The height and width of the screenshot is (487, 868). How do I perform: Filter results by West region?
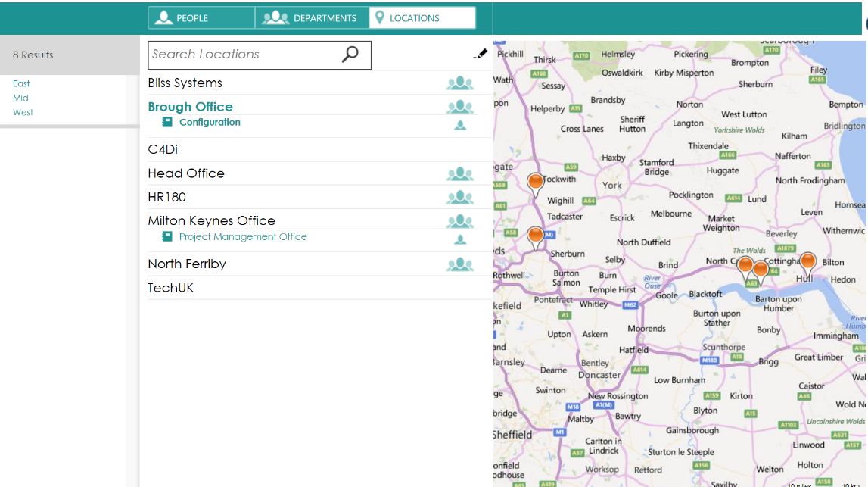tap(23, 112)
